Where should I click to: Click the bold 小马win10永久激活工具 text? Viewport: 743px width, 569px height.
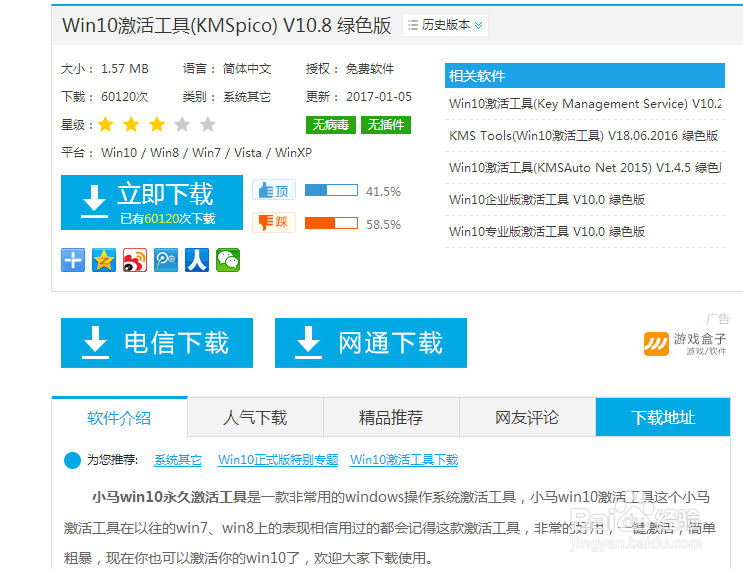coord(170,497)
